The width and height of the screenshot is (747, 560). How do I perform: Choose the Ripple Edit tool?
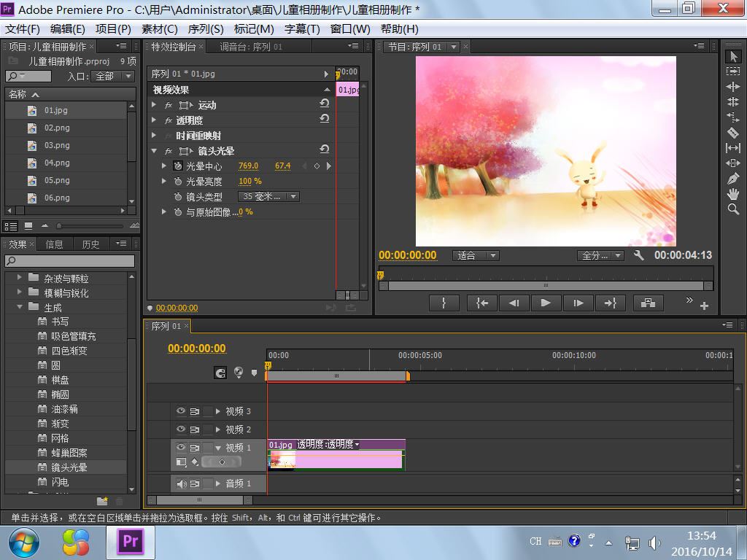(x=733, y=86)
